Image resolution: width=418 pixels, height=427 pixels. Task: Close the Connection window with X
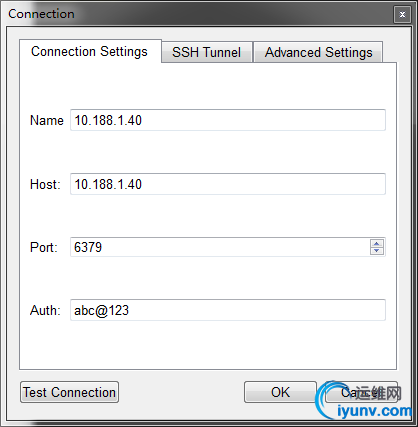[402, 15]
